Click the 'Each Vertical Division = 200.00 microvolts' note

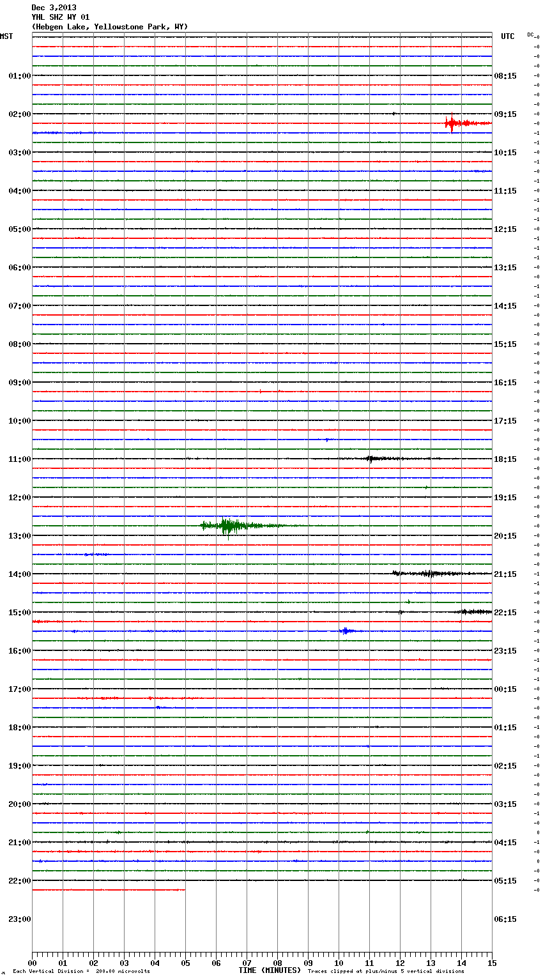[x=81, y=972]
